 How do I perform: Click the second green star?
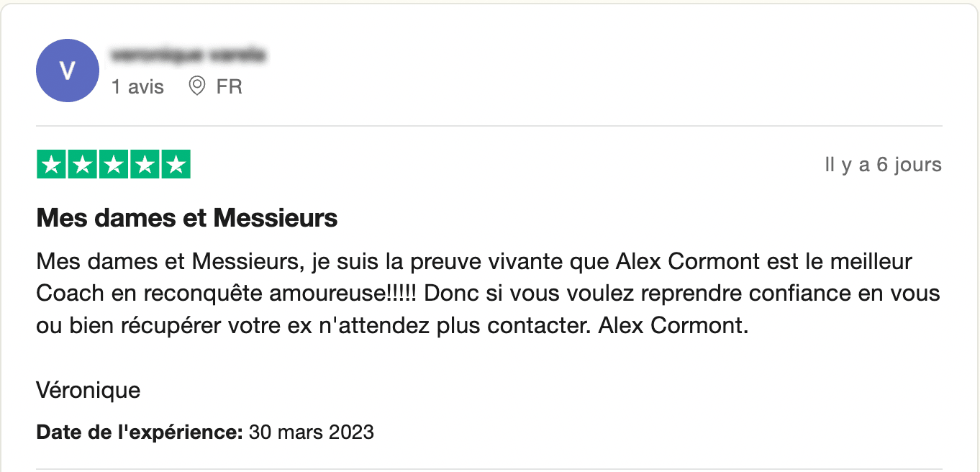82,164
